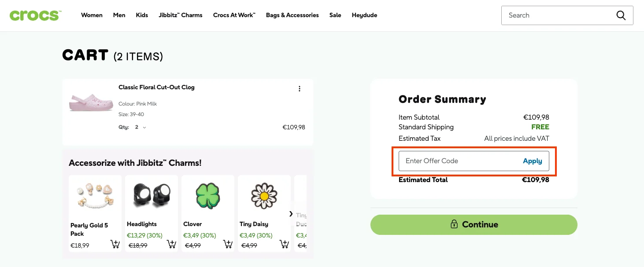Open the Qty dropdown for the clog

click(x=141, y=127)
